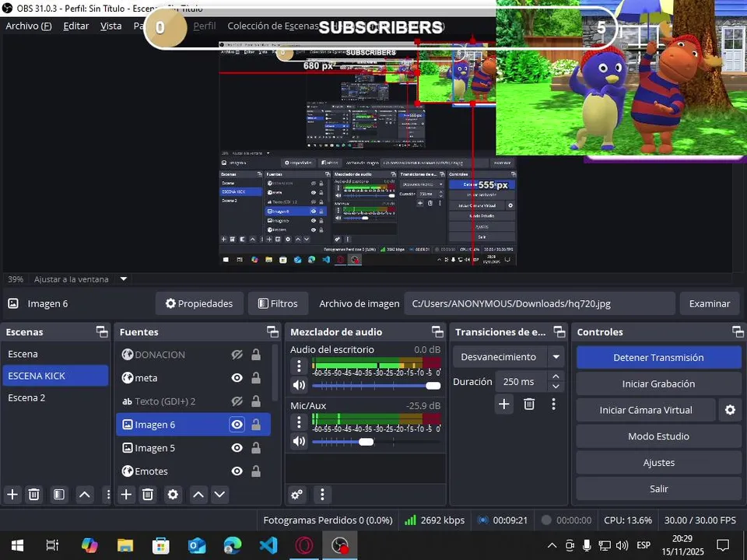Screen dimensions: 747x560
Task: Add a new scene with plus icon
Action: [x=12, y=495]
